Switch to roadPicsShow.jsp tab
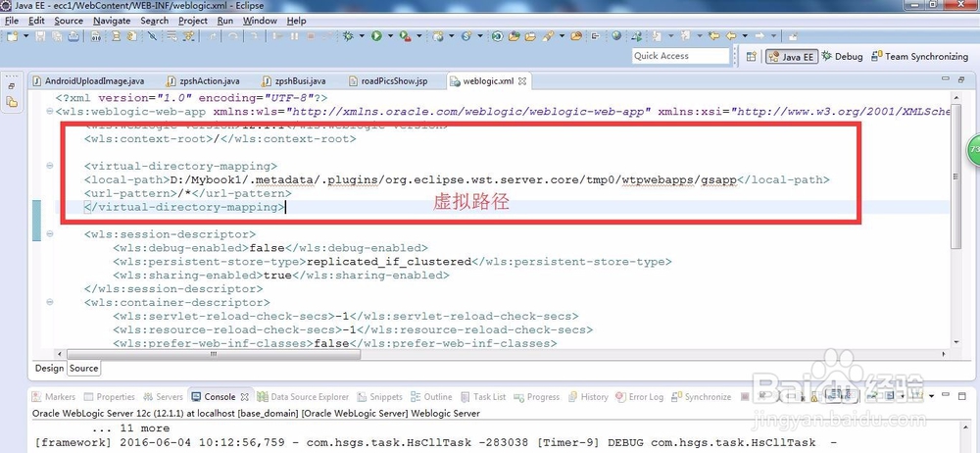 (x=388, y=81)
